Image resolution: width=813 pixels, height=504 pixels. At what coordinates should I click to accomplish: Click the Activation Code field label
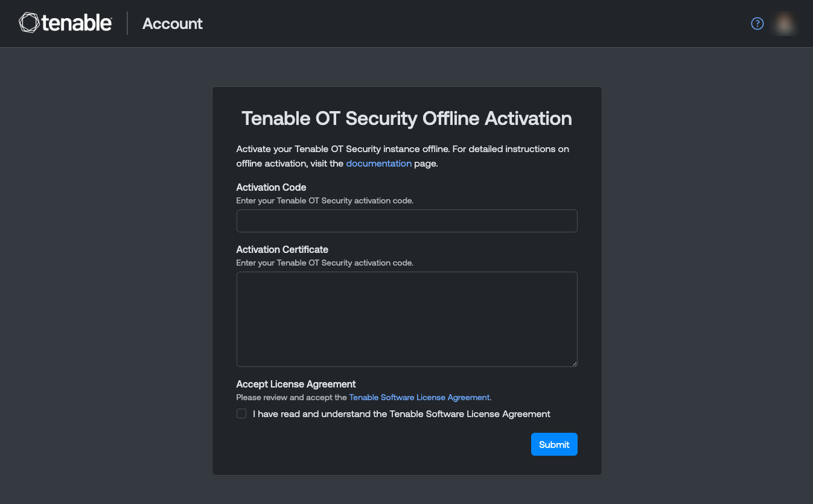271,187
